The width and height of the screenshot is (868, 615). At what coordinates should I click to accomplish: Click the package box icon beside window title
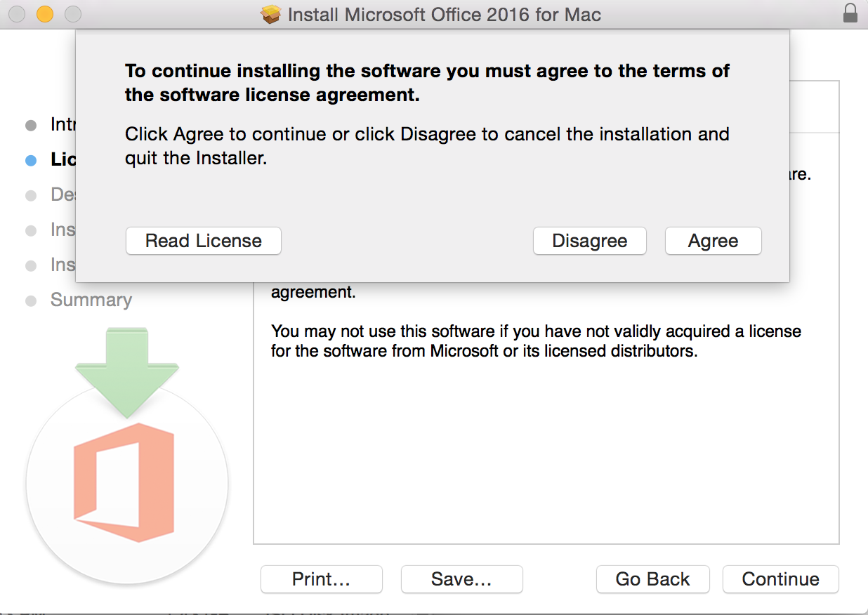click(270, 14)
